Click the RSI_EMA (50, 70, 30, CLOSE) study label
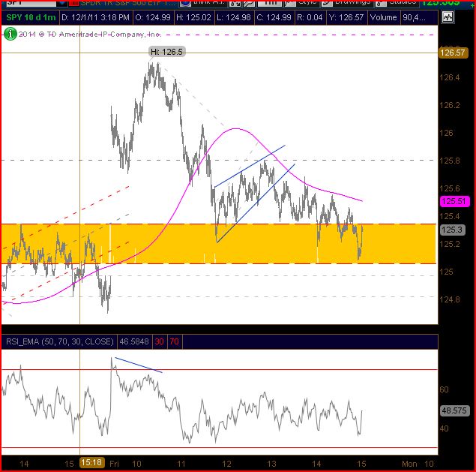 pos(59,341)
